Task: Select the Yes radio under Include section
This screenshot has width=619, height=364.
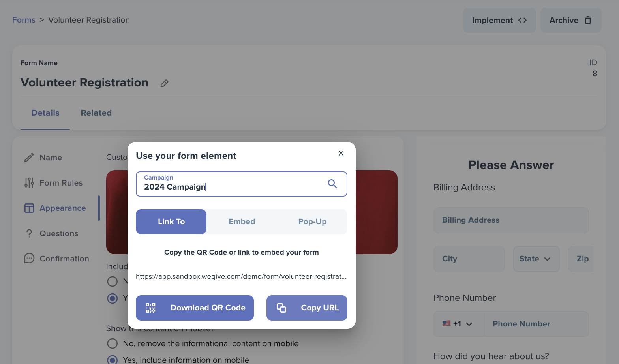Action: point(113,298)
